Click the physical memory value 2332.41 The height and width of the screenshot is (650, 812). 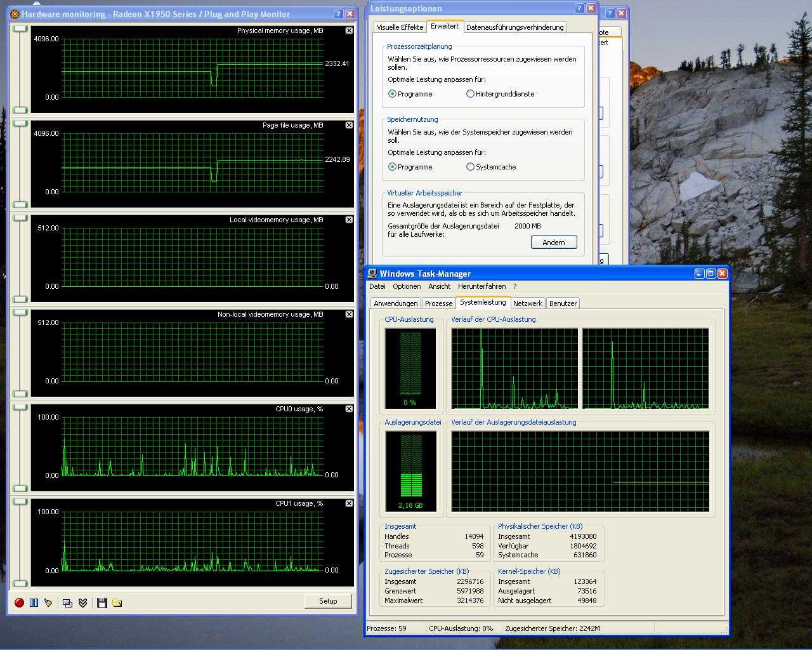click(337, 63)
